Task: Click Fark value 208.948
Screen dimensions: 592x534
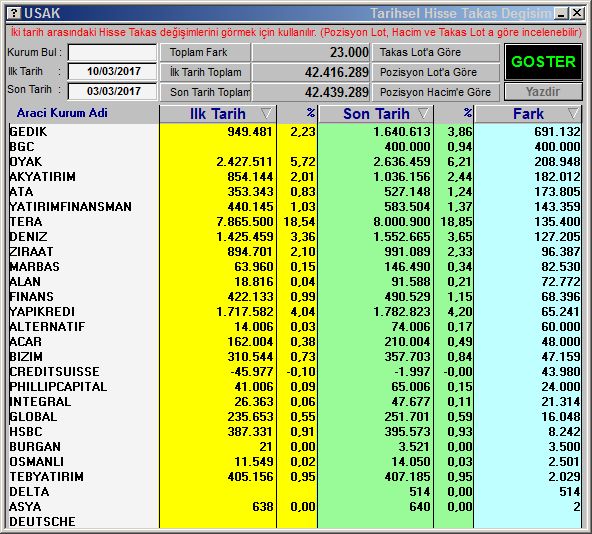Action: click(557, 162)
